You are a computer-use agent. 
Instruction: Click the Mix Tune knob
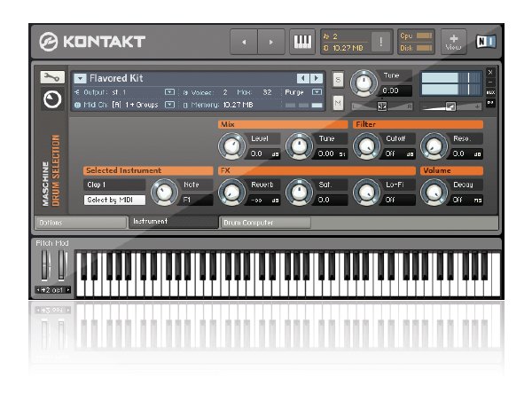(x=299, y=146)
